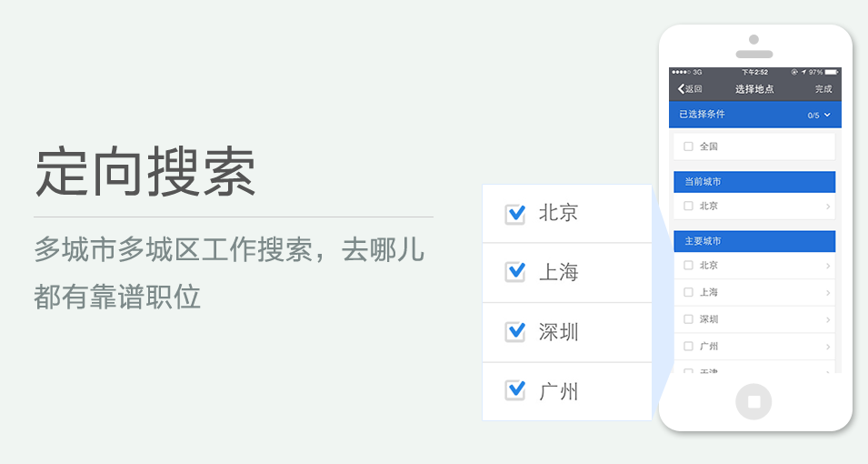868x464 pixels.
Task: Uncheck the large 北京 checkmark icon
Action: coord(515,214)
